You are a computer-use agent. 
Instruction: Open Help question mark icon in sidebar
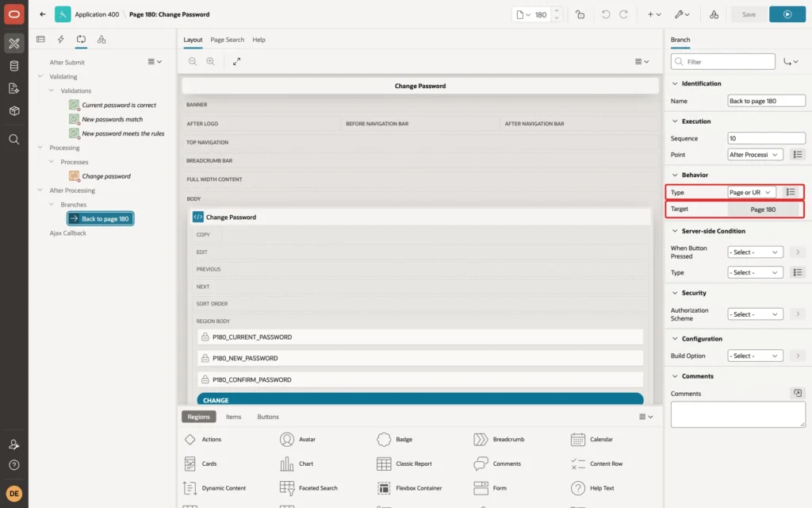(x=14, y=465)
